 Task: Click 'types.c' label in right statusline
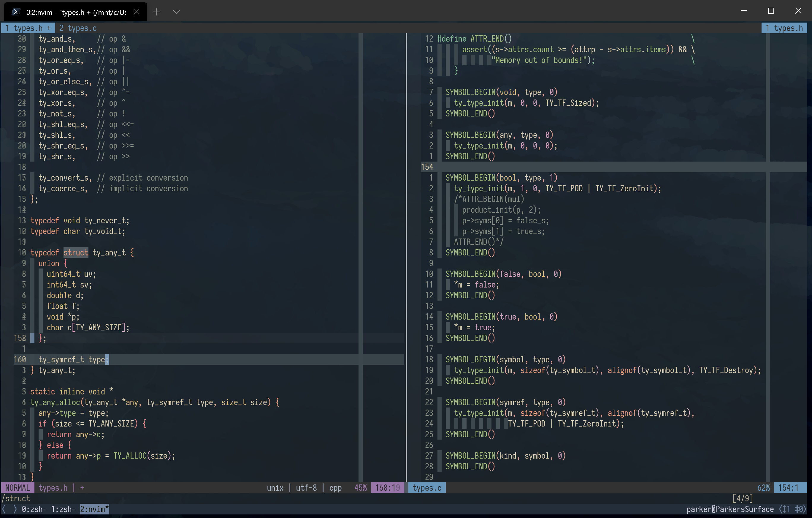tap(427, 488)
